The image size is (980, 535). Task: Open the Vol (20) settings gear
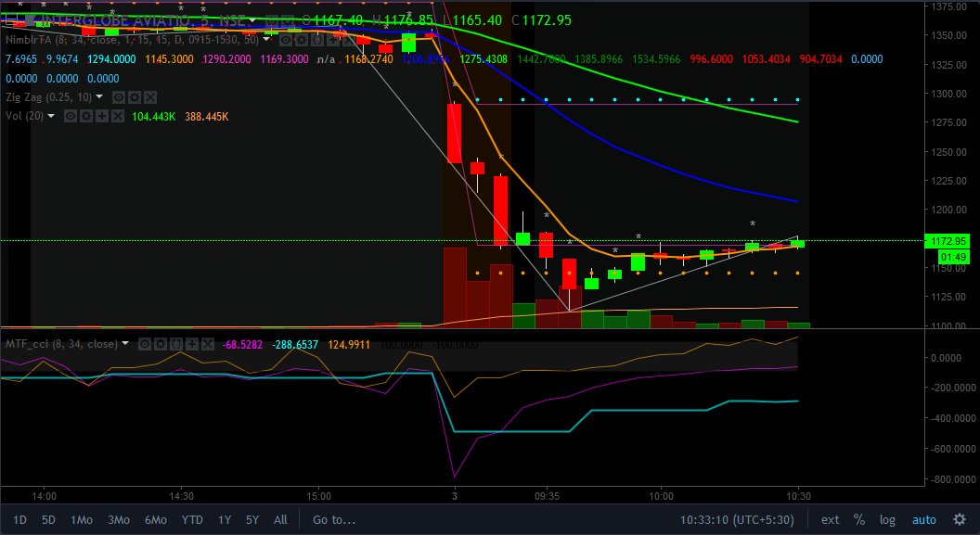tap(86, 116)
